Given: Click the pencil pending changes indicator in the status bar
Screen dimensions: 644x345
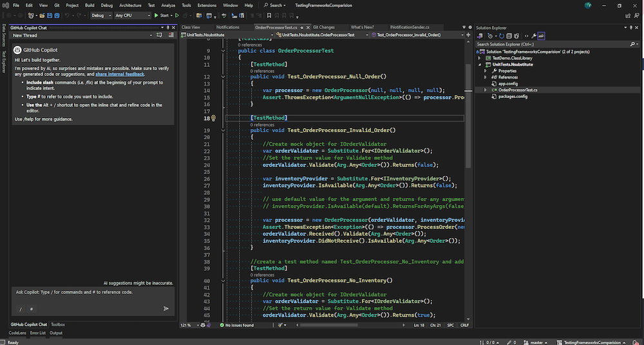Looking at the screenshot, I should [x=509, y=342].
